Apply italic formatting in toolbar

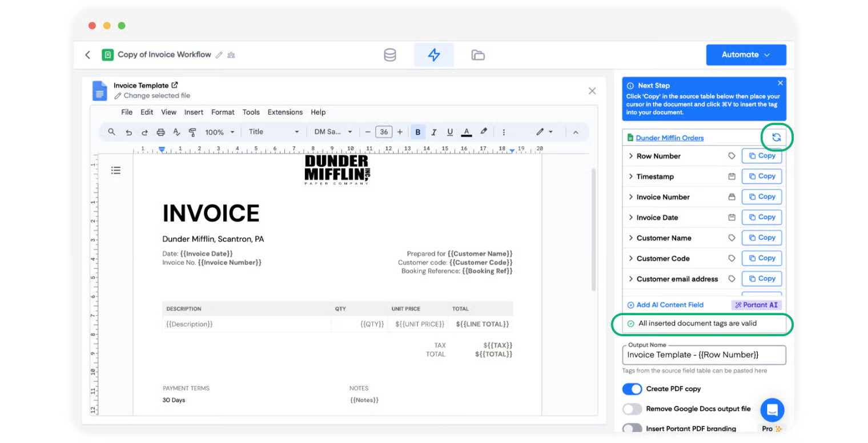434,132
